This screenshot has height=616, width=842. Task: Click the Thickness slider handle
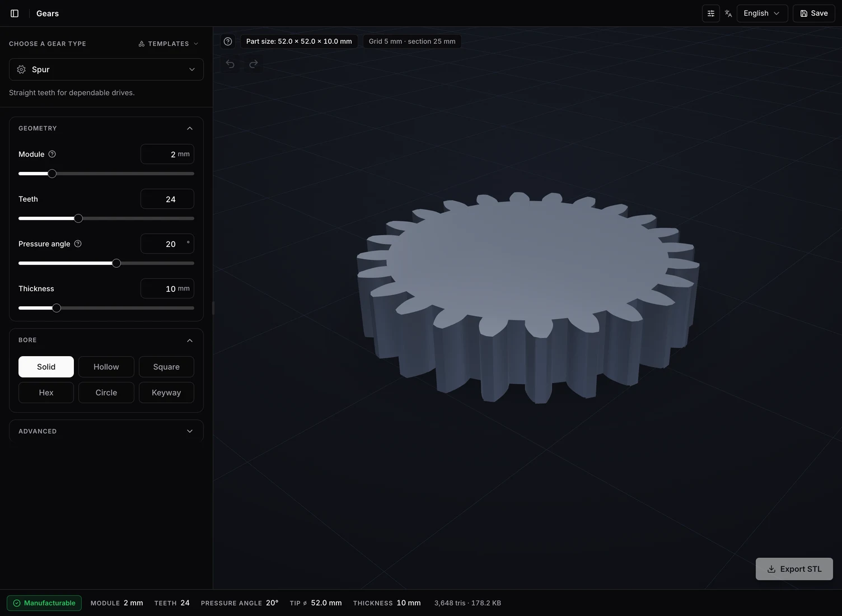pyautogui.click(x=57, y=308)
